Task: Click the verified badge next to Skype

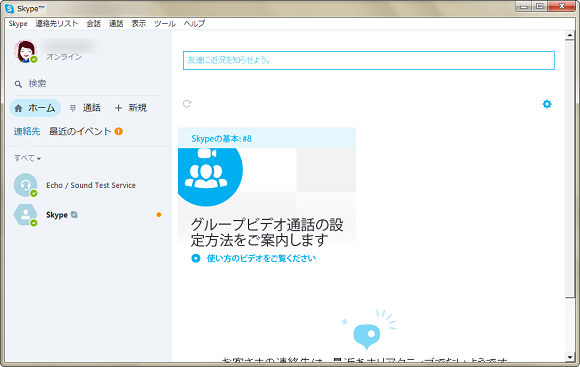Action: point(74,215)
